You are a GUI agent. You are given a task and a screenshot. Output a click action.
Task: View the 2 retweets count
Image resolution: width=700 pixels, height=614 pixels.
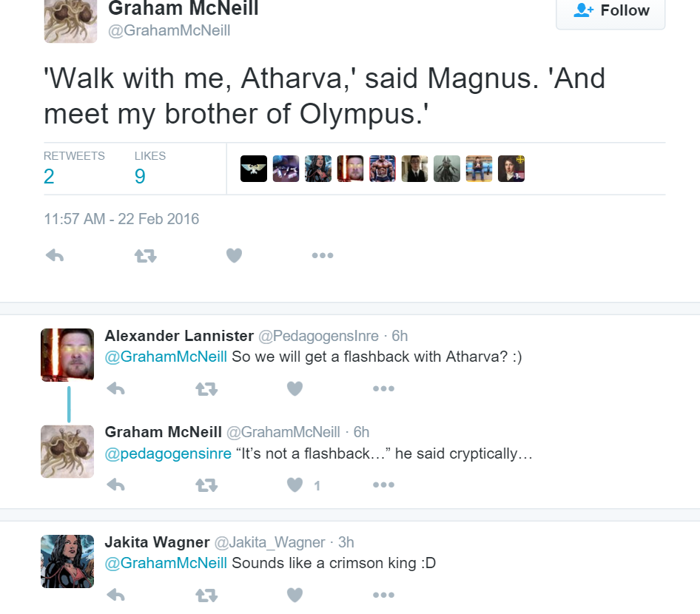click(x=50, y=176)
